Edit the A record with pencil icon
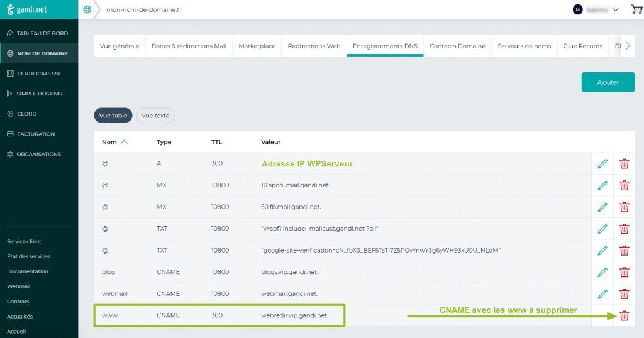 point(602,164)
